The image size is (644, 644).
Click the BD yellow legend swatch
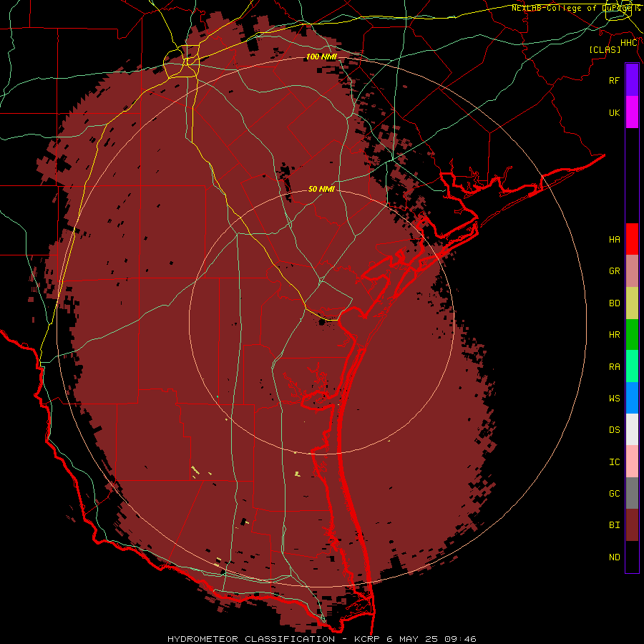632,303
